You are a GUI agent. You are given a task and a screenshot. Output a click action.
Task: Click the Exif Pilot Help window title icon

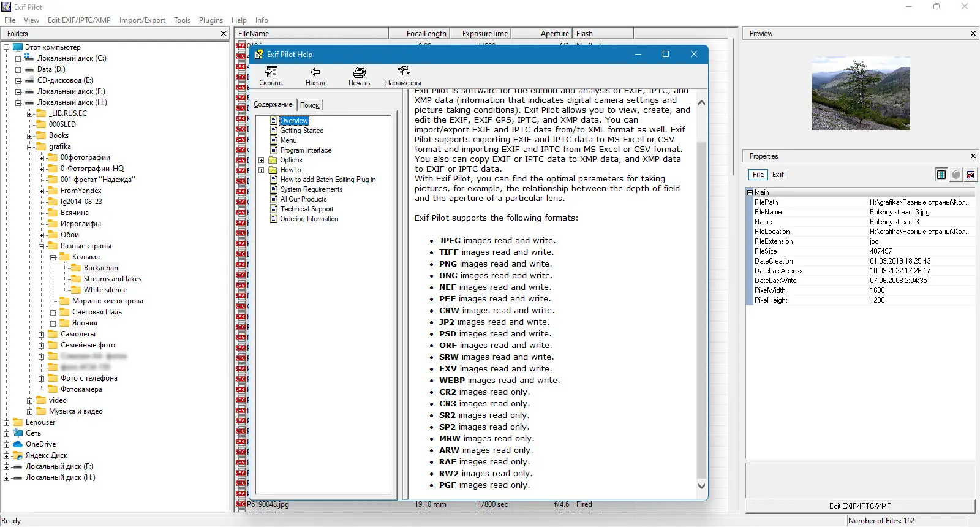(x=259, y=54)
